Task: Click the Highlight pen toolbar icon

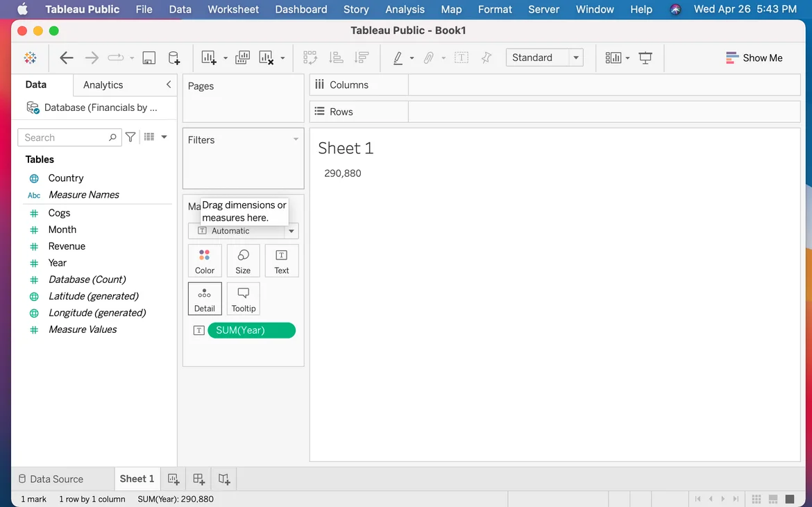Action: [398, 58]
